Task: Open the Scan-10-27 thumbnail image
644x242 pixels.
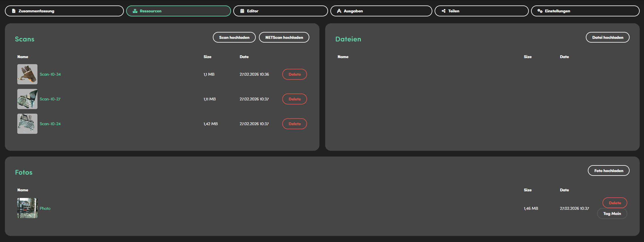Action: pos(27,99)
